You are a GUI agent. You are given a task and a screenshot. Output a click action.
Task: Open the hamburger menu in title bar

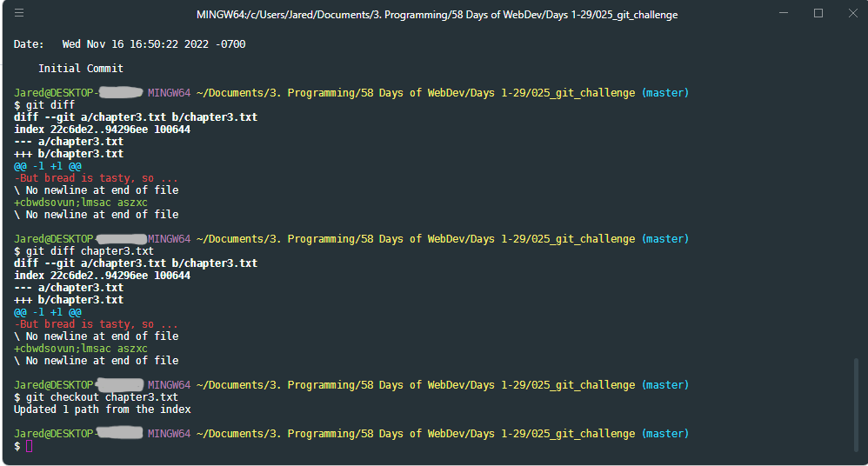pos(19,13)
